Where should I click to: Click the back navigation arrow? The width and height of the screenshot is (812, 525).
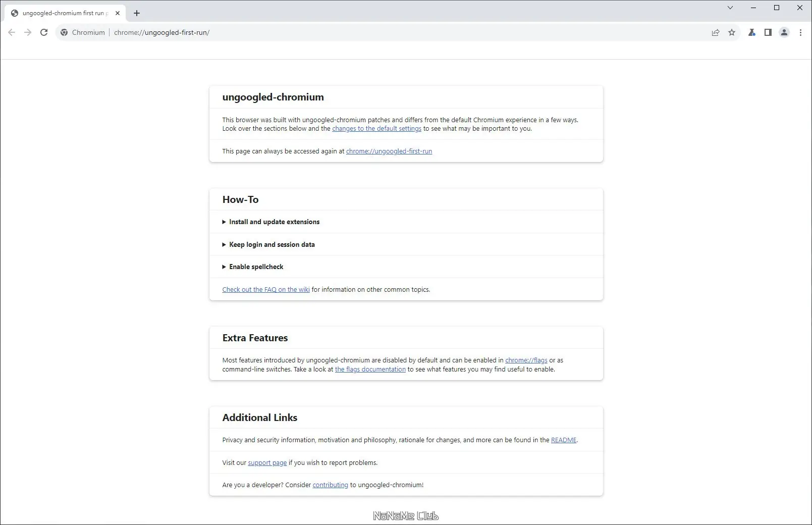12,32
